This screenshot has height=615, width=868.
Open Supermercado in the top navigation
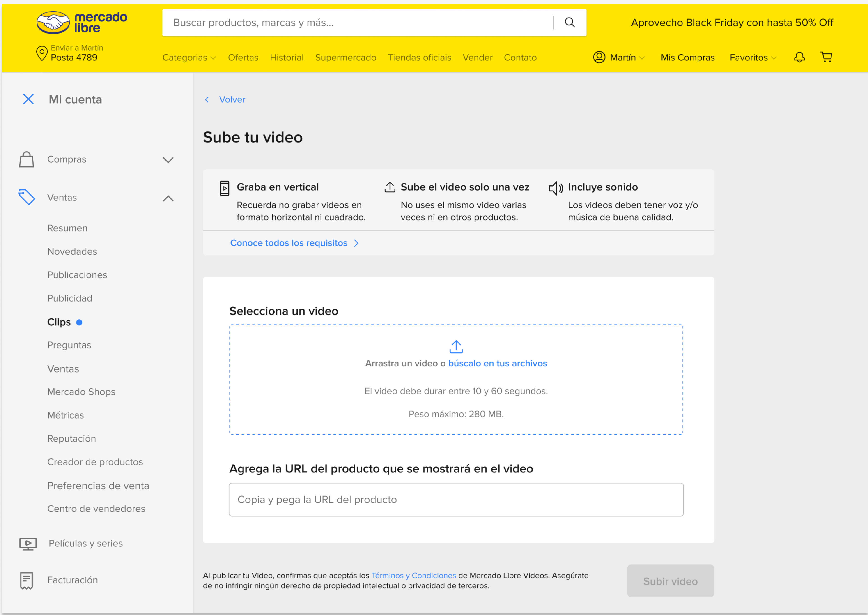pyautogui.click(x=346, y=58)
